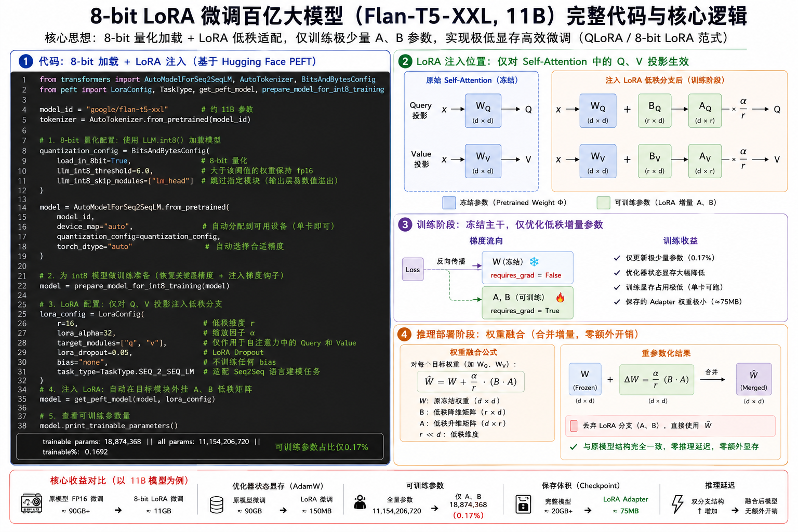Click the red swatch beside 丢弃 LoRA 分支
Viewport: 798px width, 532px height.
click(574, 425)
